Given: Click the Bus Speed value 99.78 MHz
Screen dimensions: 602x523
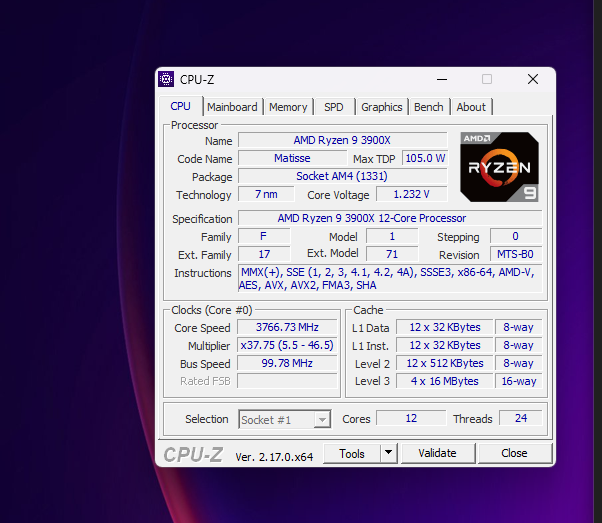Looking at the screenshot, I should (x=287, y=363).
